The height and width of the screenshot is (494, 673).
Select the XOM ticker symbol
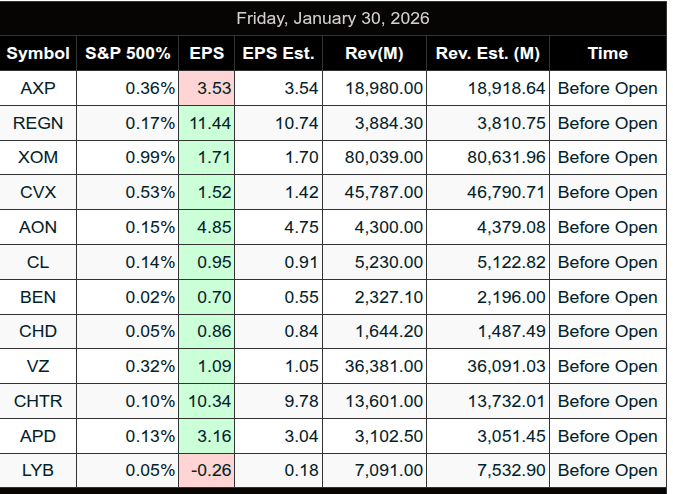pyautogui.click(x=38, y=158)
